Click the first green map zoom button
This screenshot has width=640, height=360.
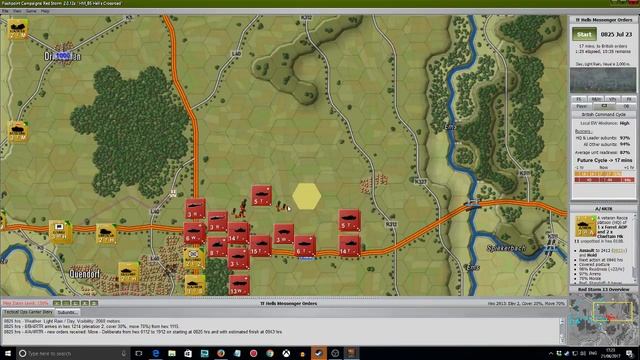57,303
